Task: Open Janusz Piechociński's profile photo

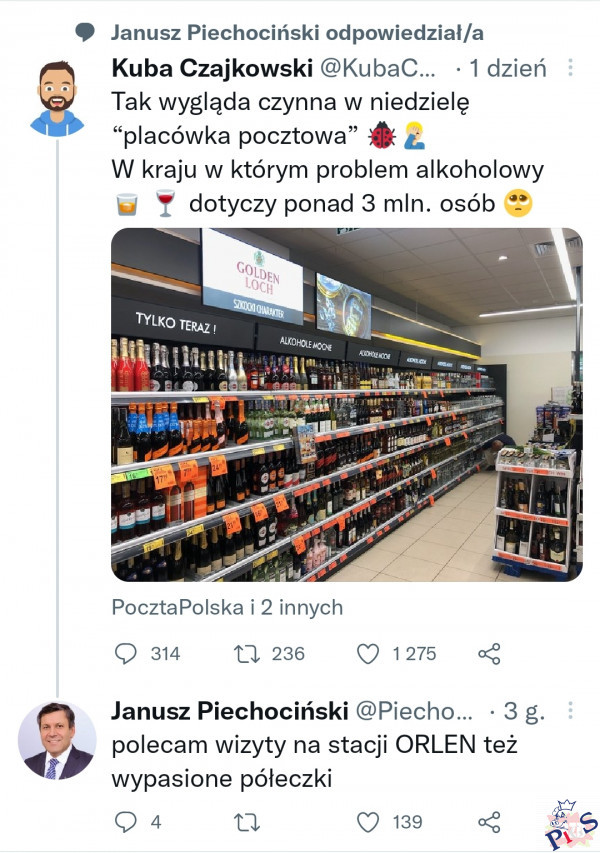Action: pos(57,740)
